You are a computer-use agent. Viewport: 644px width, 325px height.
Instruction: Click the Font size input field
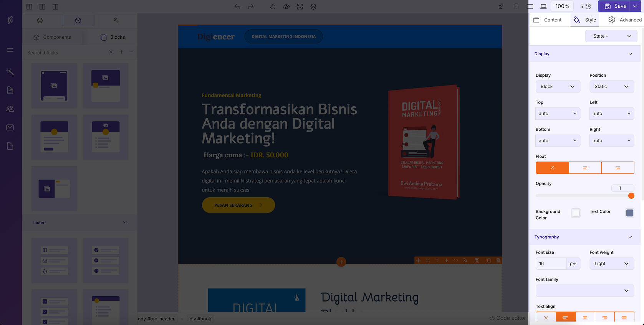[x=551, y=264]
